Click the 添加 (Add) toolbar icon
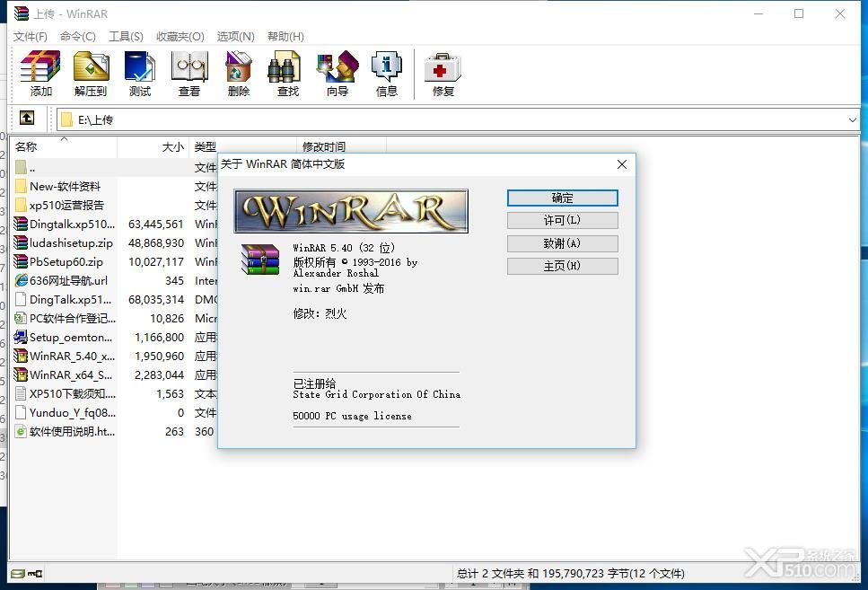Image resolution: width=868 pixels, height=590 pixels. (x=39, y=66)
